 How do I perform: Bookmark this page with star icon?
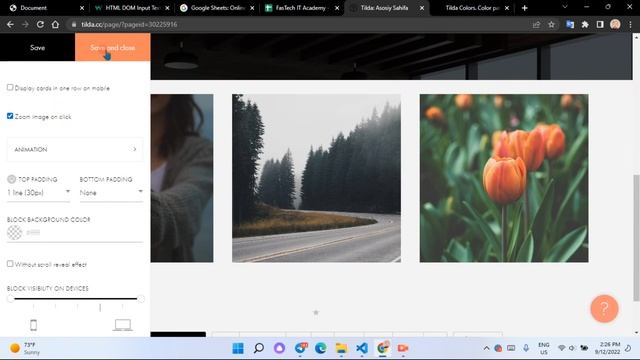point(551,24)
